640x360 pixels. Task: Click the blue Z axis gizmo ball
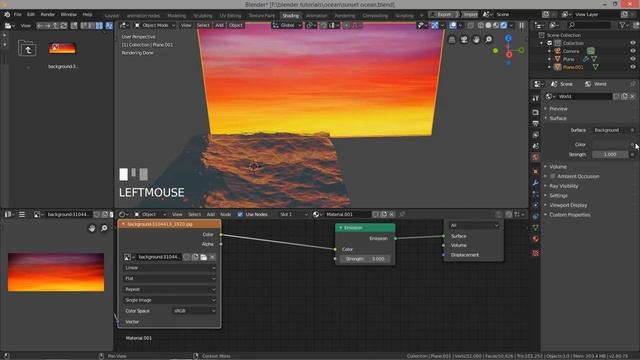click(508, 38)
